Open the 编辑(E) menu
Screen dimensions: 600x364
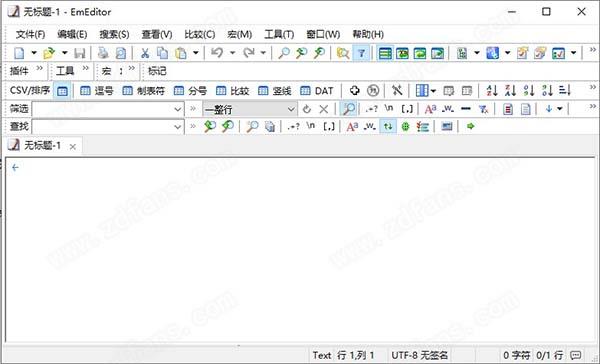click(x=72, y=34)
